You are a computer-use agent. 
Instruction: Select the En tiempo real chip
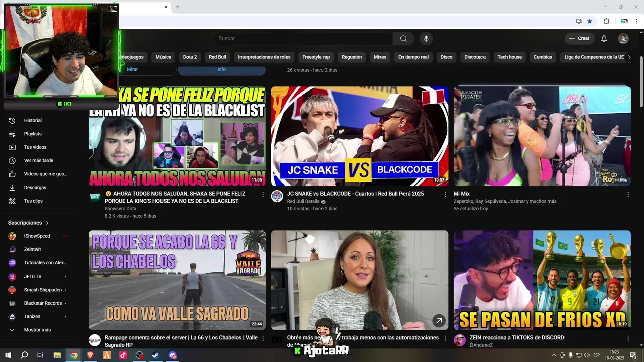(x=414, y=57)
